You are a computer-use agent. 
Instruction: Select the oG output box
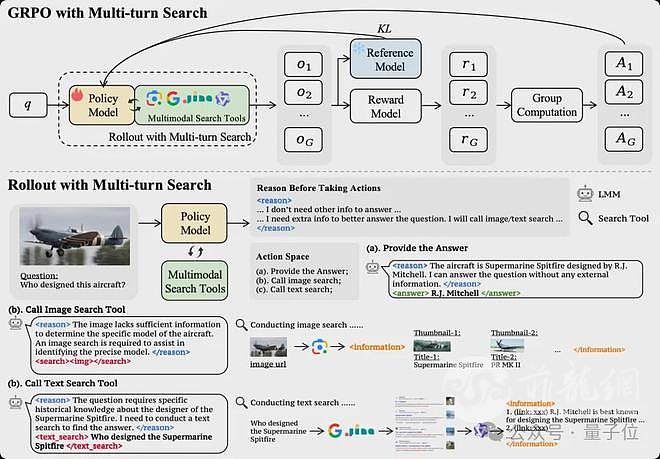click(303, 139)
